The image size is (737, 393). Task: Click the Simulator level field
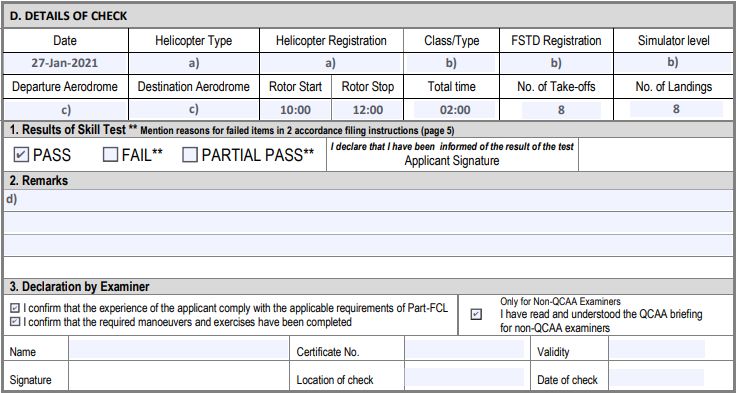click(x=673, y=63)
